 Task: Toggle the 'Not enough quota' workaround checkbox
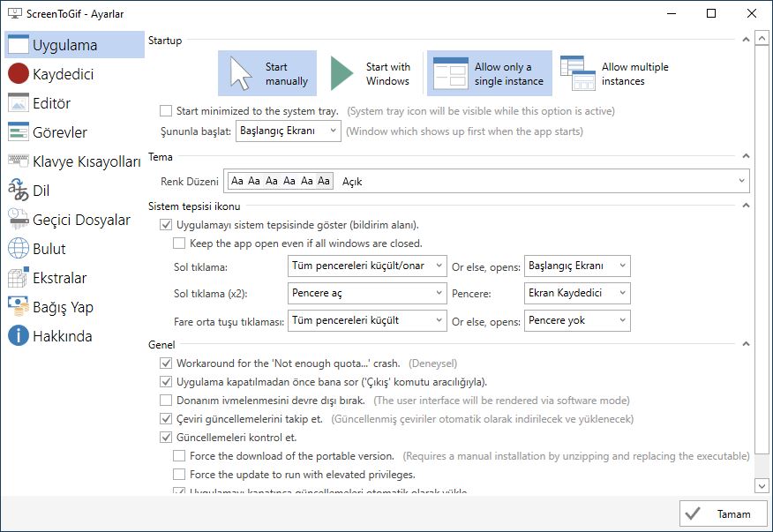point(166,363)
